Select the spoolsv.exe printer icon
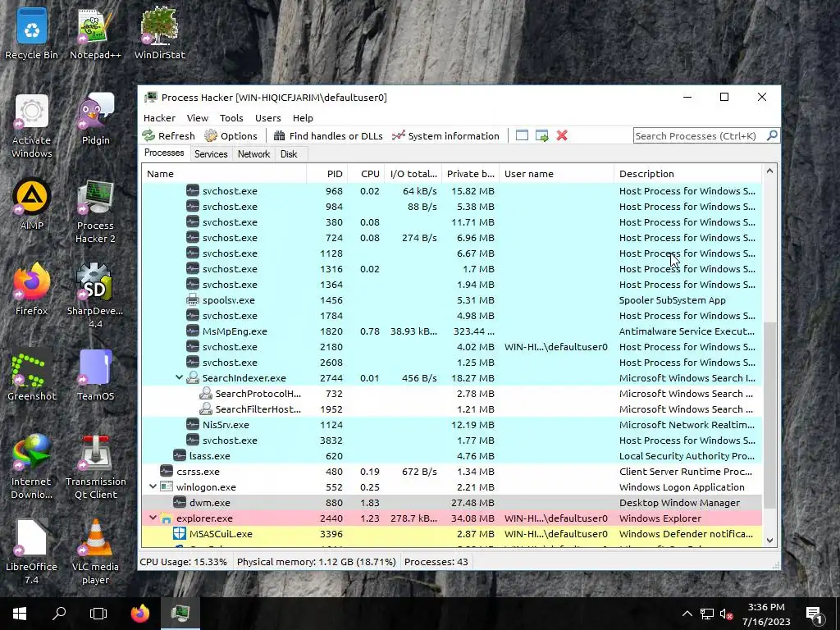The height and width of the screenshot is (630, 840). (193, 300)
